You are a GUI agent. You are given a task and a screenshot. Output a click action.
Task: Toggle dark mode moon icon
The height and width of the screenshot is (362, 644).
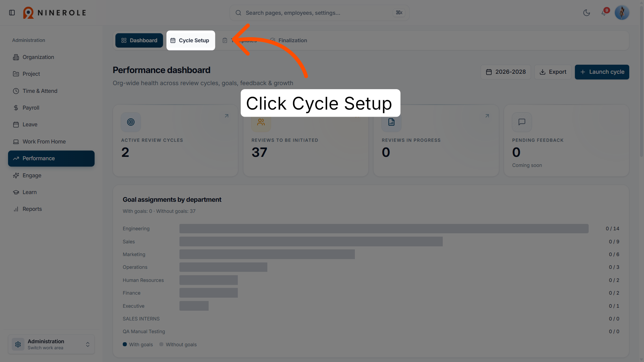coord(587,13)
